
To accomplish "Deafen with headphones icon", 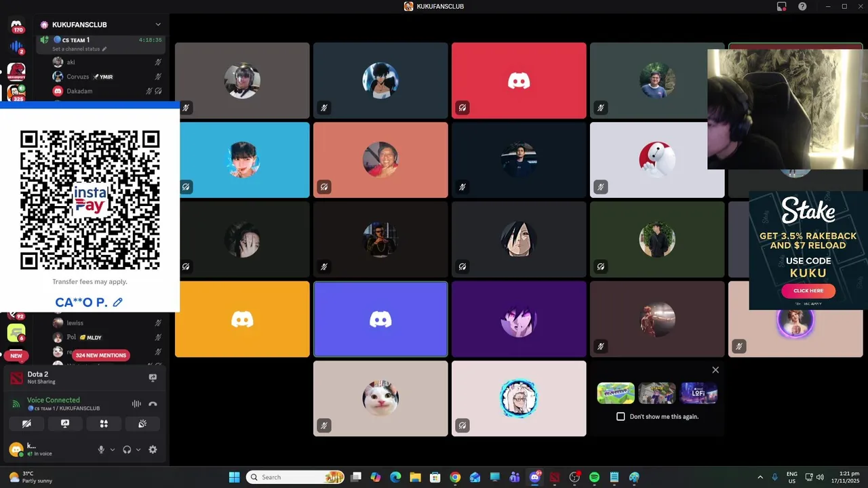I will coord(127,449).
